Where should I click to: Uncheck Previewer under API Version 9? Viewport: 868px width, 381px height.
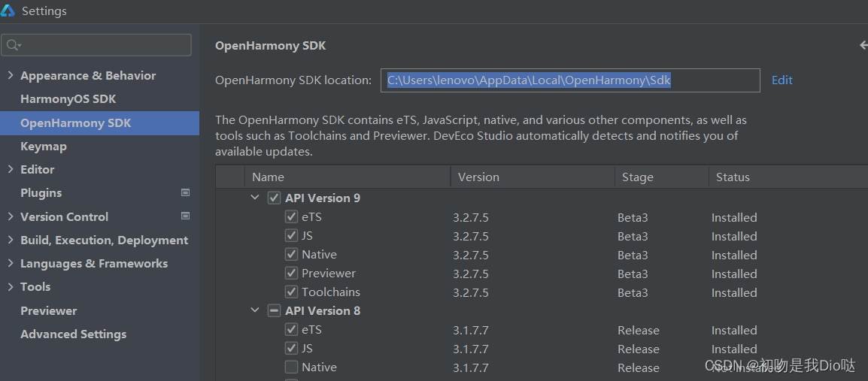[291, 274]
